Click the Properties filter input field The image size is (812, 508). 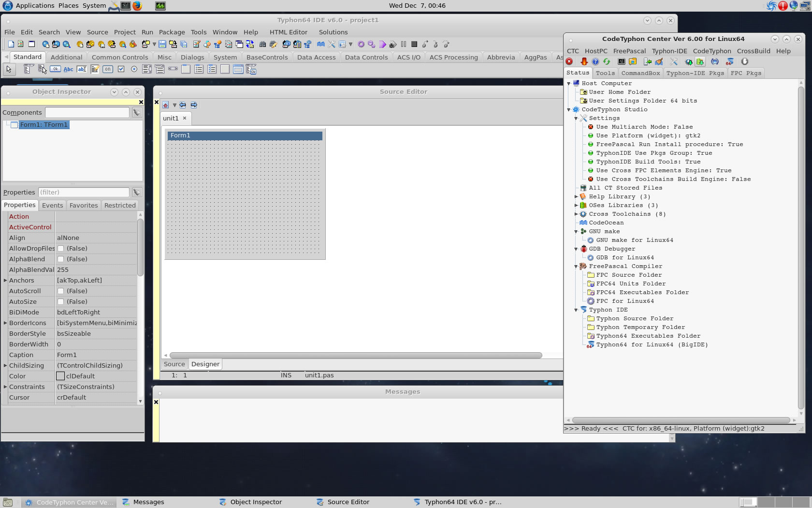[x=84, y=192]
